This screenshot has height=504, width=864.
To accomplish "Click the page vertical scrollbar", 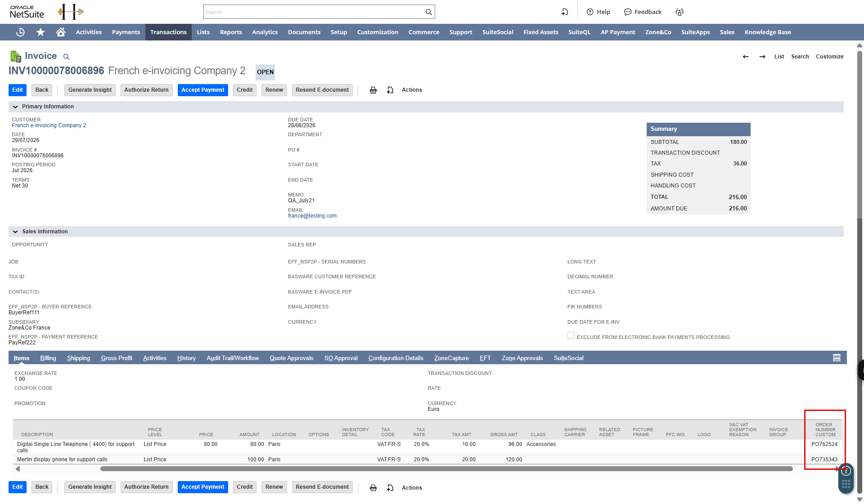I will click(x=859, y=135).
